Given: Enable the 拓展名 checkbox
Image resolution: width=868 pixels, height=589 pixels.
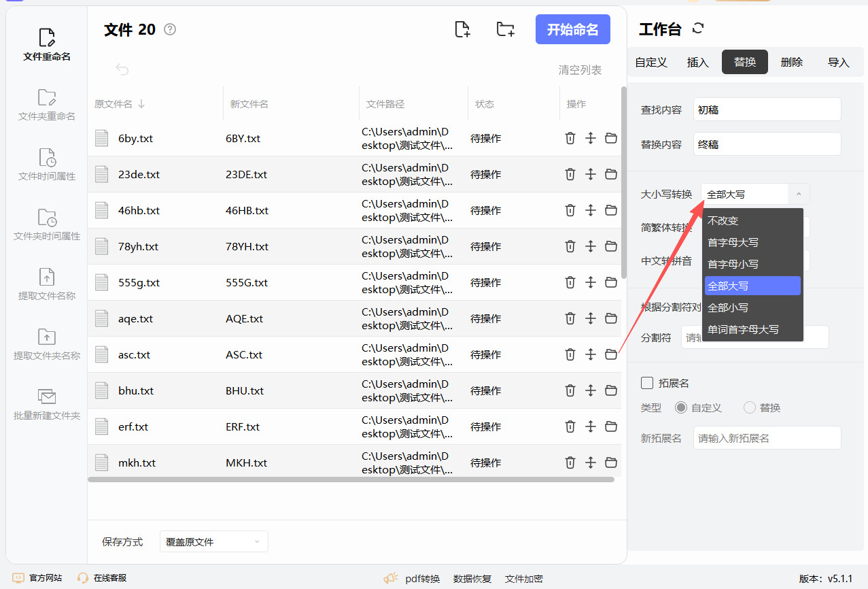Looking at the screenshot, I should (x=647, y=383).
